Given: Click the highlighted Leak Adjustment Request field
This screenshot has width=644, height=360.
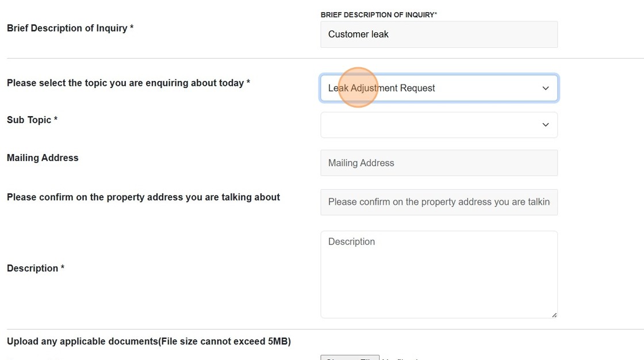Looking at the screenshot, I should pos(439,87).
